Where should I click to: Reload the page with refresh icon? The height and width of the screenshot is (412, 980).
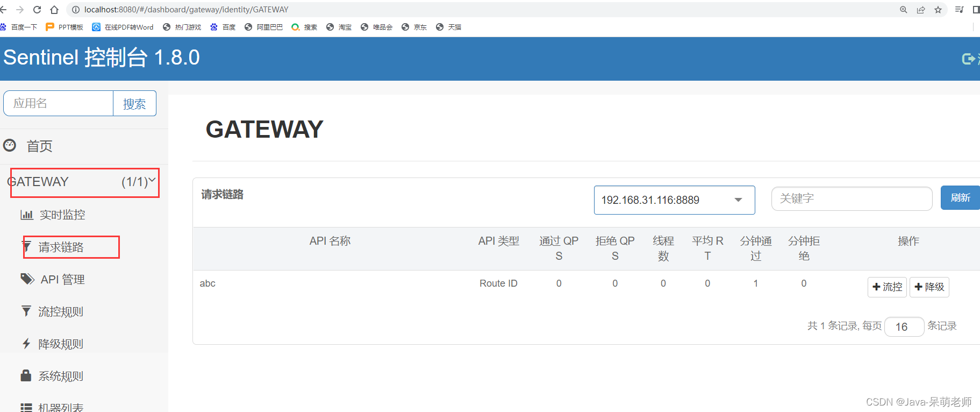pyautogui.click(x=37, y=10)
